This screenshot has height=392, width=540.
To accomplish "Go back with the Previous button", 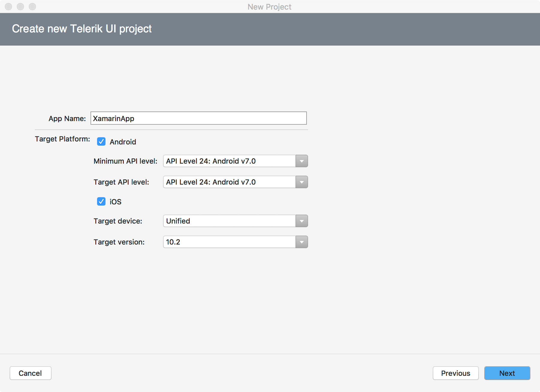I will pyautogui.click(x=455, y=373).
